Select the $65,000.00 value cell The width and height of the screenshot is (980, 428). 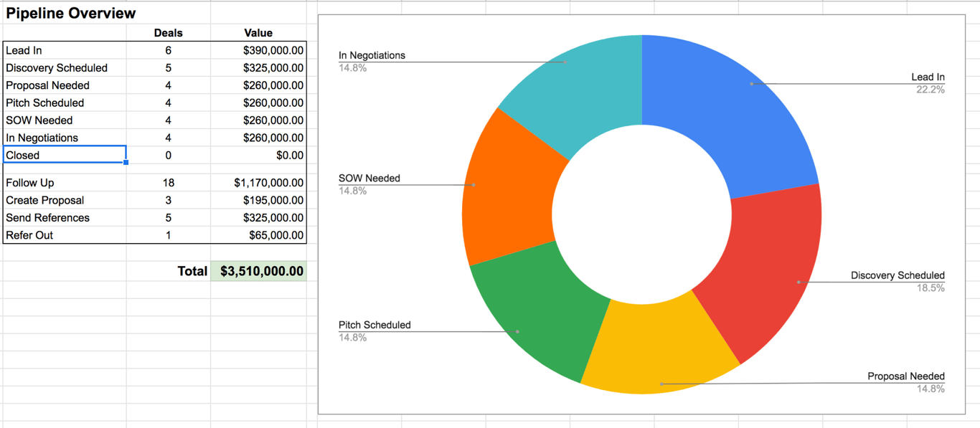click(x=258, y=235)
